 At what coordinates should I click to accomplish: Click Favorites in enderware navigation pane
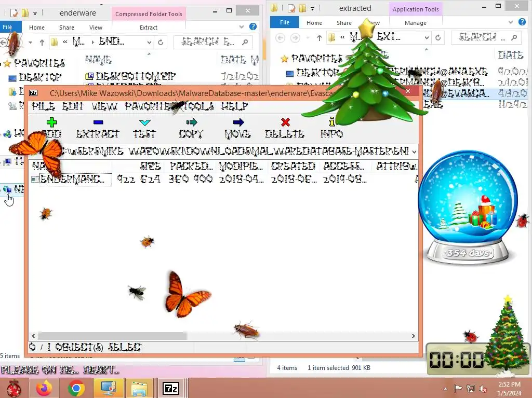click(39, 63)
